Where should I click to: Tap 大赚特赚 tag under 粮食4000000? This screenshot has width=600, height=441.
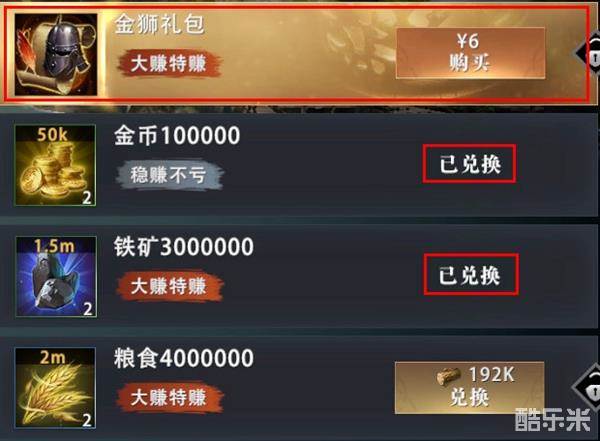(x=169, y=397)
